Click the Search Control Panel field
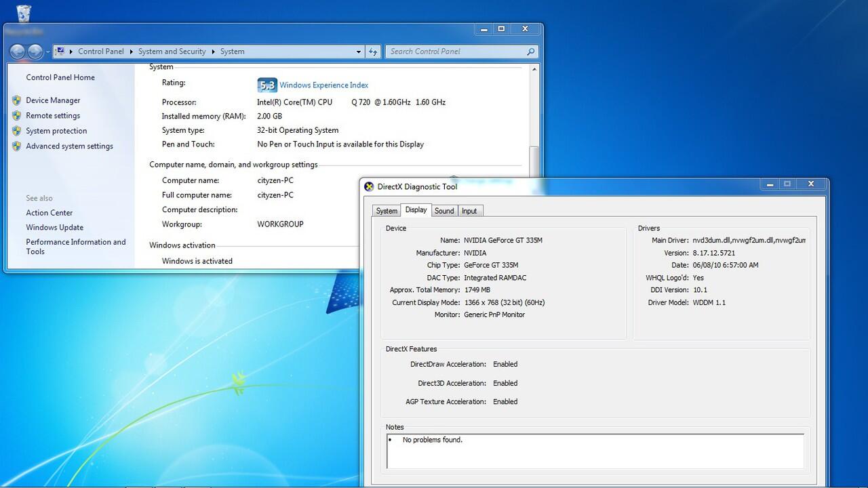The width and height of the screenshot is (868, 488). 454,52
